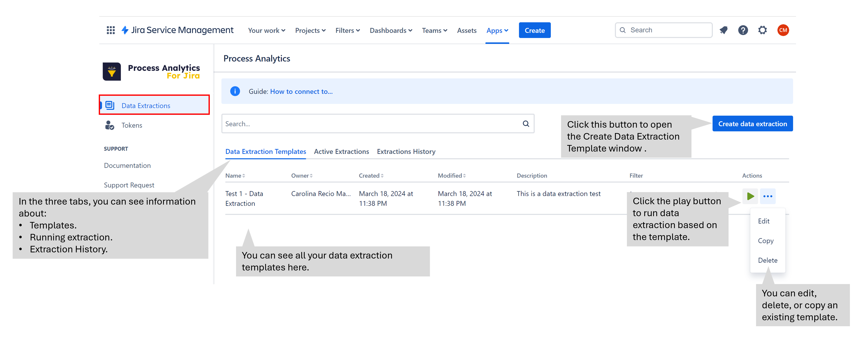This screenshot has height=338, width=868.
Task: Choose Delete from the actions menu
Action: coord(768,260)
